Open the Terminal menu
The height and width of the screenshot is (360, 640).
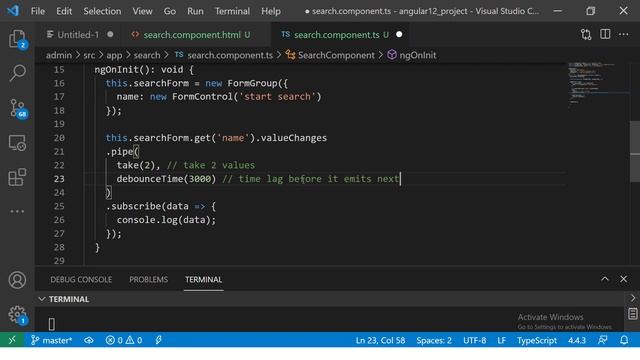point(232,11)
